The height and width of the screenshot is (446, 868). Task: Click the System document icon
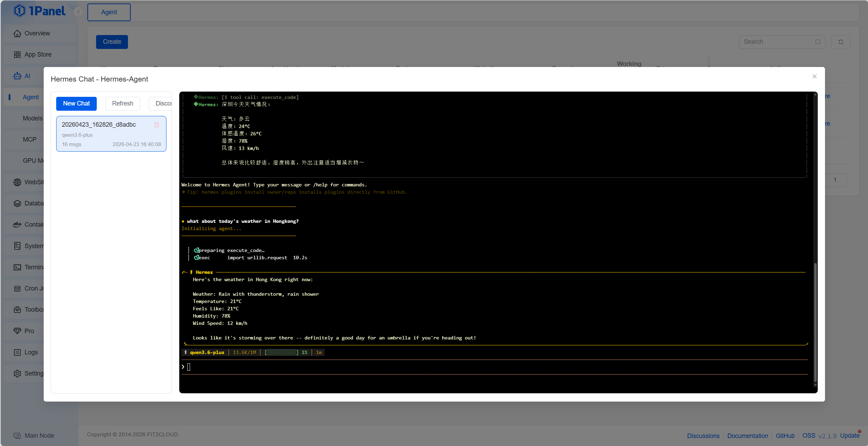click(x=17, y=246)
